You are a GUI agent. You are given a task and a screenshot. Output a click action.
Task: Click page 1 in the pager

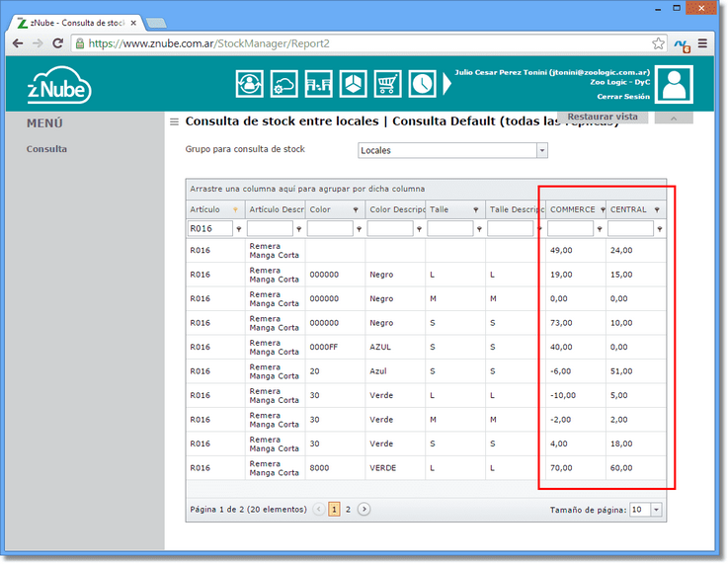(334, 510)
